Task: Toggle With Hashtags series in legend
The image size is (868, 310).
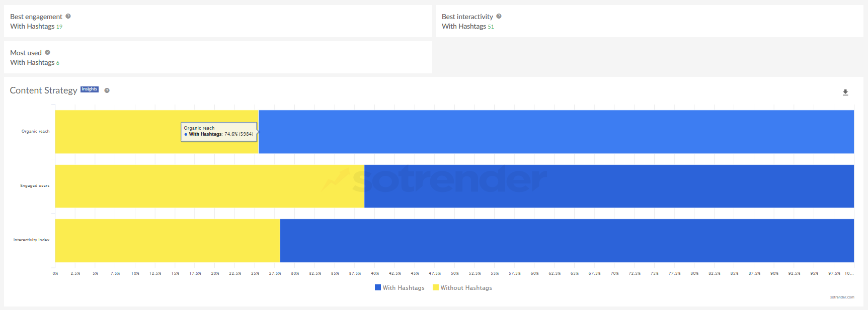Action: pos(404,288)
